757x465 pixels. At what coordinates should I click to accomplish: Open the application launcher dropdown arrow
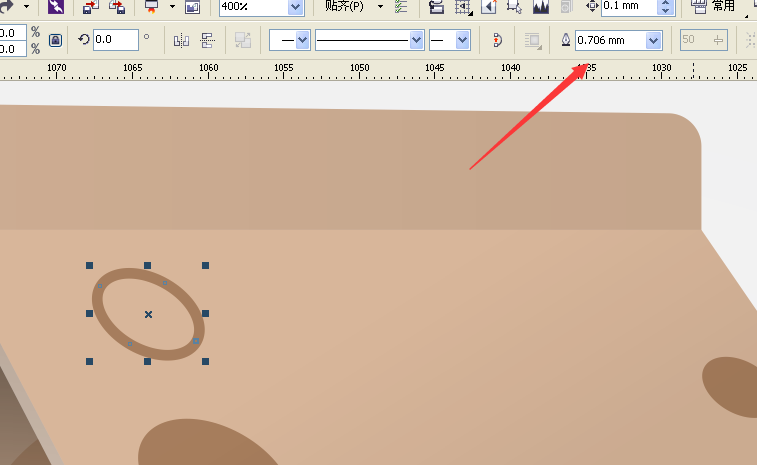[x=172, y=6]
